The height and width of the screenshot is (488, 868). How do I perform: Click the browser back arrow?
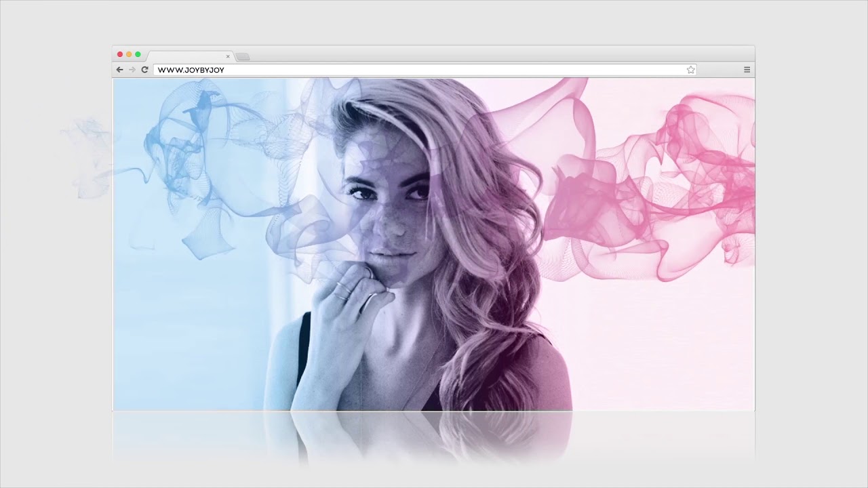click(120, 70)
